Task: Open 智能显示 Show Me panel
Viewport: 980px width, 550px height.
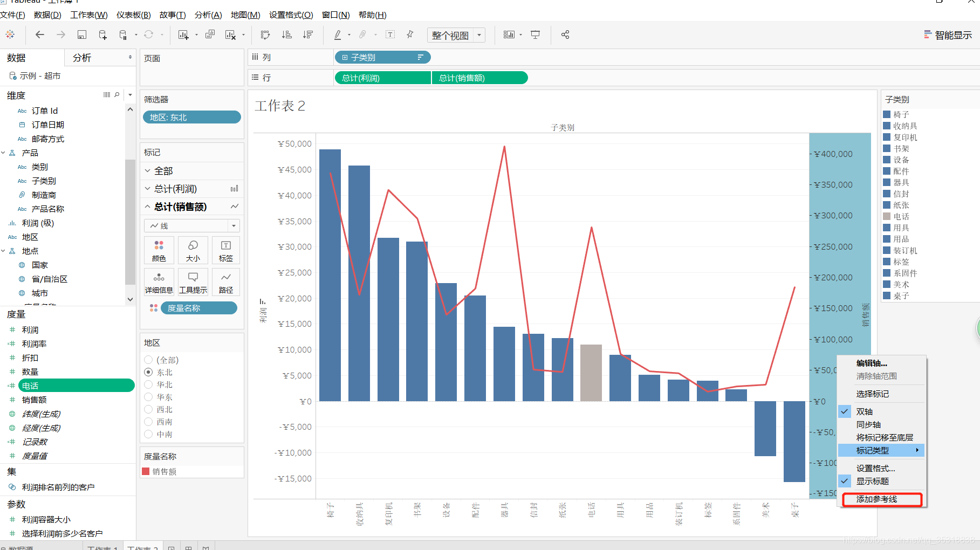Action: point(948,35)
